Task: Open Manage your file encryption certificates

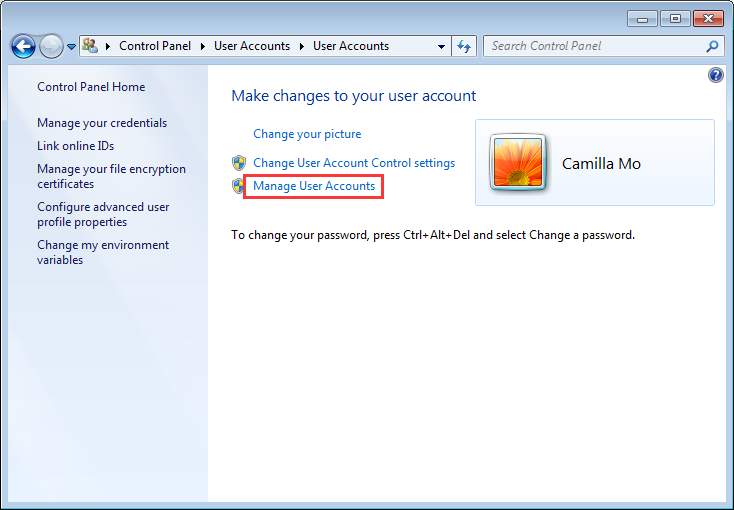Action: tap(111, 176)
